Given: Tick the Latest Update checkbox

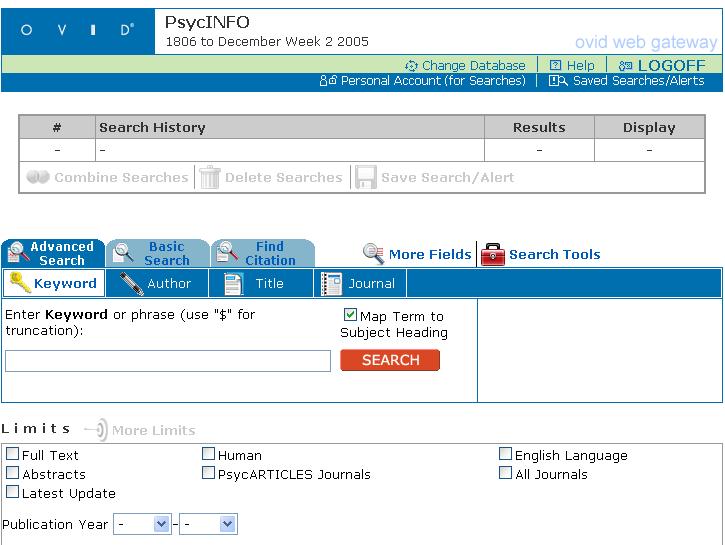Looking at the screenshot, I should [x=12, y=491].
